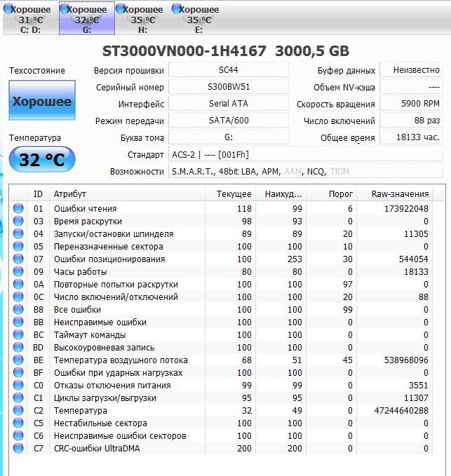Screen dimensions: 451x476
Task: Click the ID column header
Action: 39,194
